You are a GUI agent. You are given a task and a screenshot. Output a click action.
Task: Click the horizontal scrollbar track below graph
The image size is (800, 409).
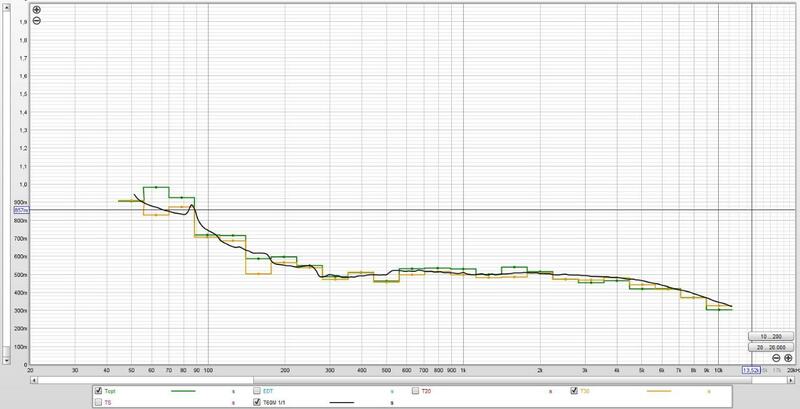click(x=400, y=379)
